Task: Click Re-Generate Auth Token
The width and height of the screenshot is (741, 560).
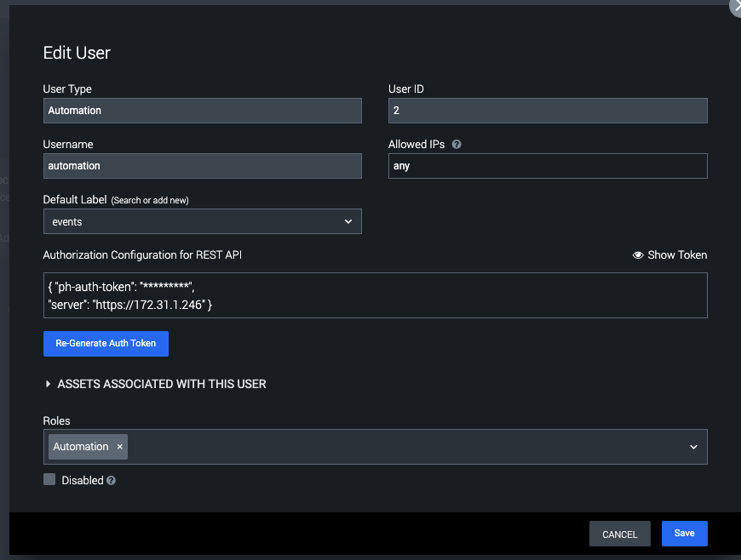Action: [x=106, y=343]
